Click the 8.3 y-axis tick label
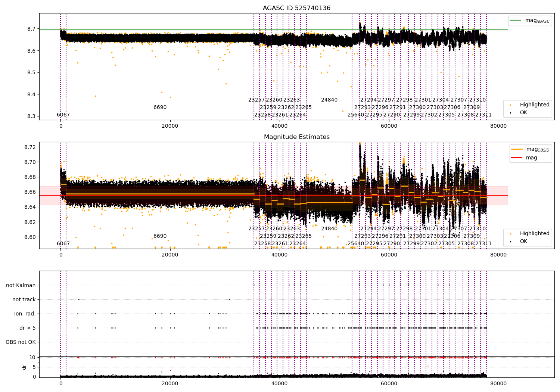Image resolution: width=560 pixels, height=392 pixels. click(x=31, y=116)
